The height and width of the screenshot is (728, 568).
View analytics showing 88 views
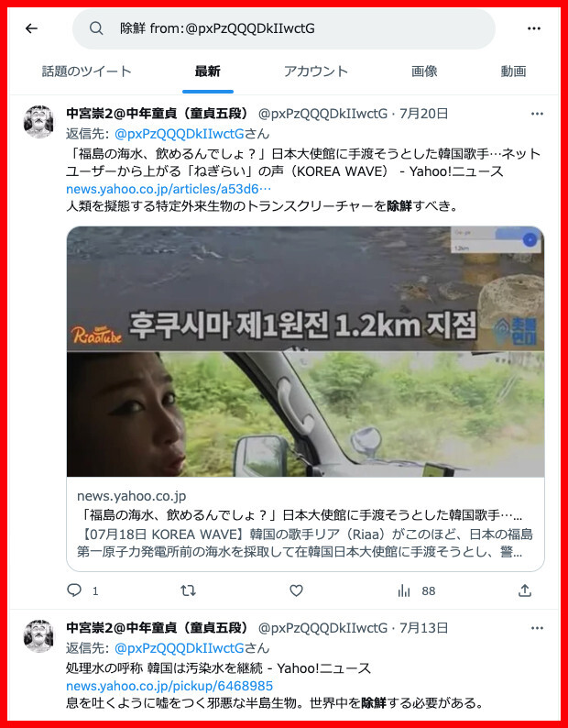(416, 591)
